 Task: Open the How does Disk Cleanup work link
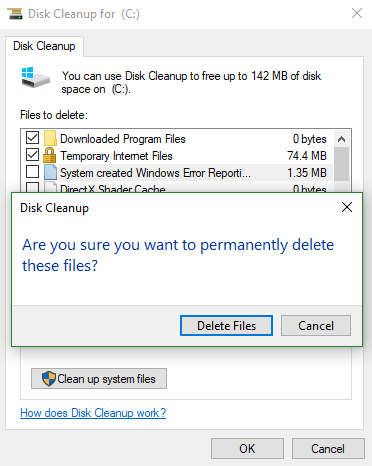93,413
